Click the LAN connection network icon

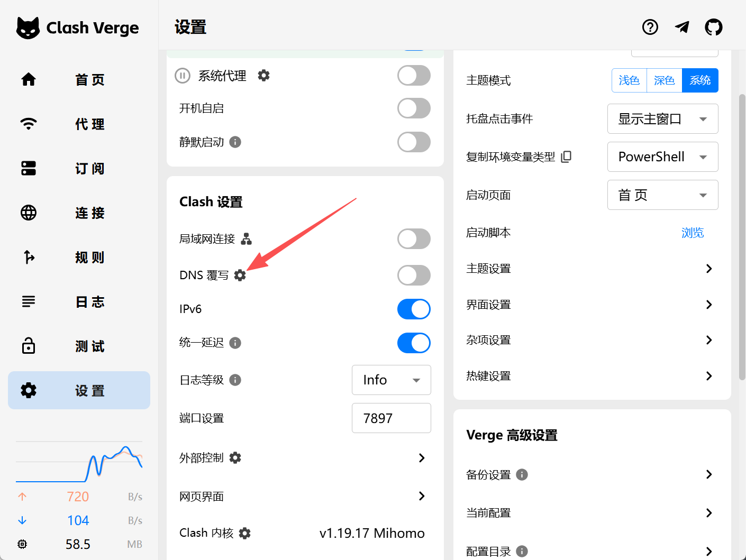(247, 239)
